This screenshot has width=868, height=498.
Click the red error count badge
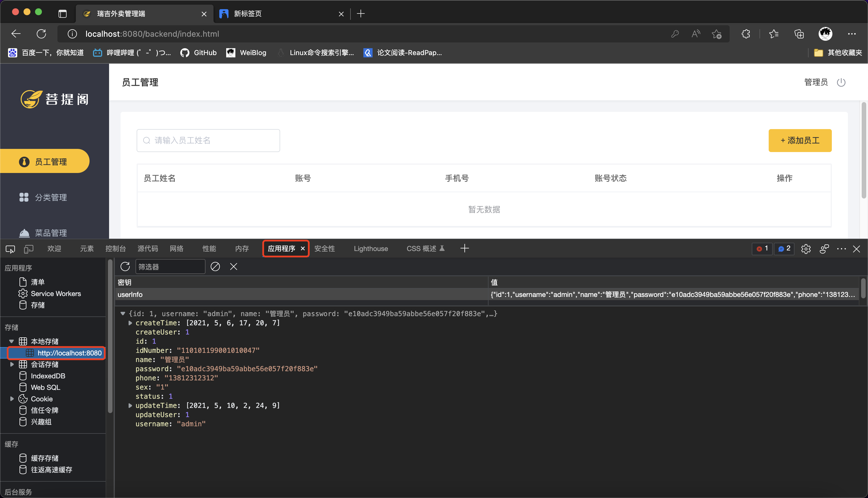[762, 249]
